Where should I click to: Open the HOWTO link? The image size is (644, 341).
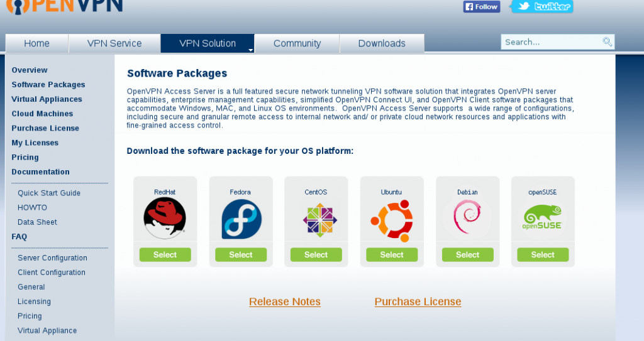(x=33, y=208)
